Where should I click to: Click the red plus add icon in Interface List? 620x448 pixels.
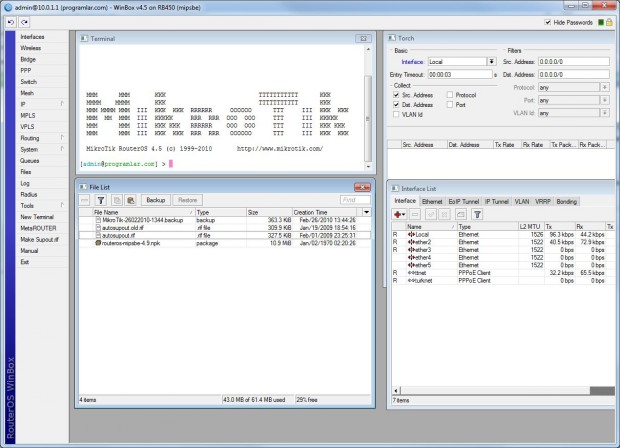(x=399, y=214)
